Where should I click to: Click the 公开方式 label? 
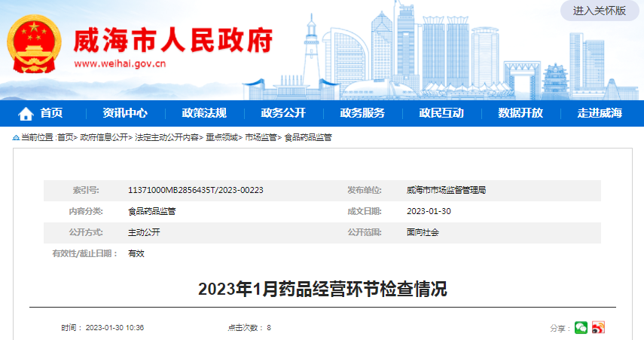pos(85,232)
